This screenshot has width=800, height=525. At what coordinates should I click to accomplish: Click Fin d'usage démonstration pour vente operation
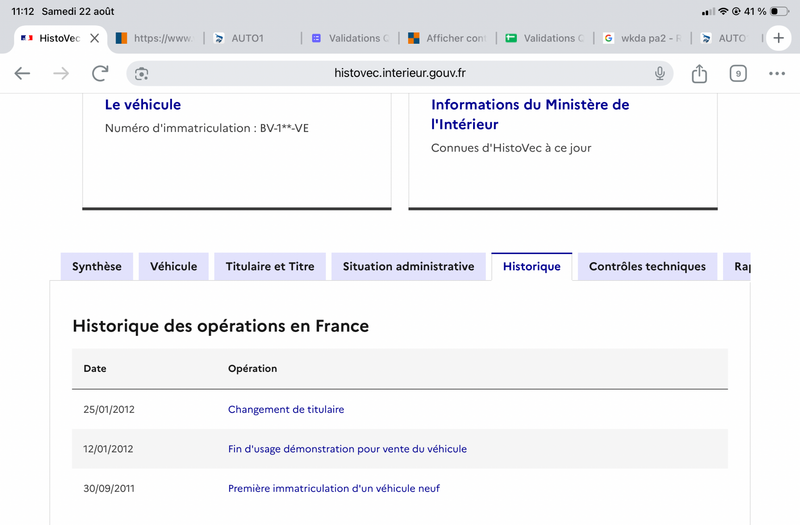click(x=347, y=449)
